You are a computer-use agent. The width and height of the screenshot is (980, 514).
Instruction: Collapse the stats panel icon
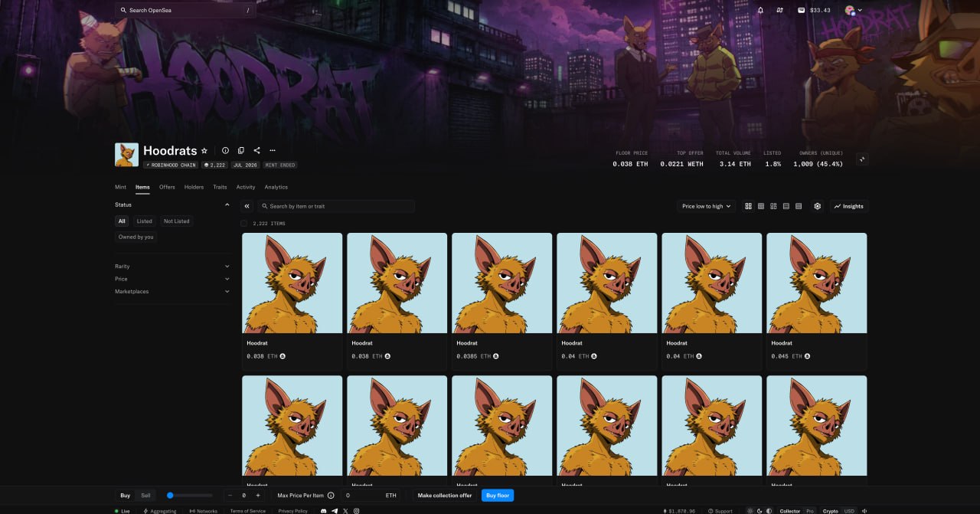coord(862,159)
